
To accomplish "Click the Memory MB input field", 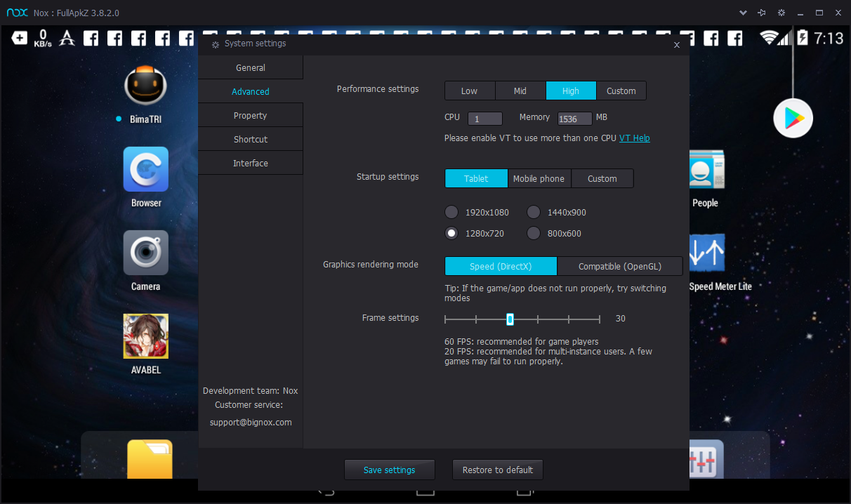I will coord(575,119).
